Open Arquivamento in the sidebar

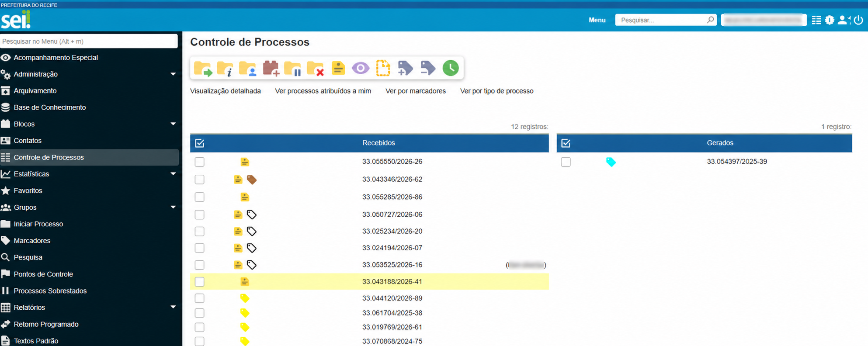[35, 91]
